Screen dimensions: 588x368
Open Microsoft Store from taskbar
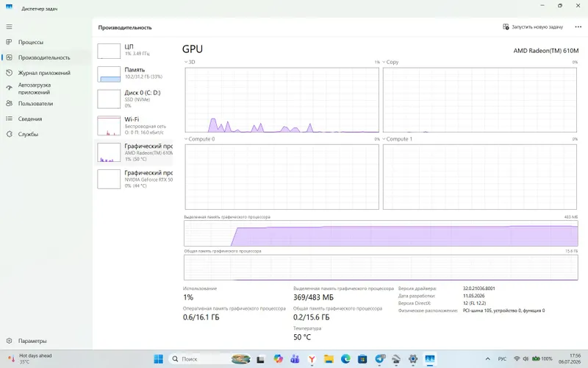[362, 359]
